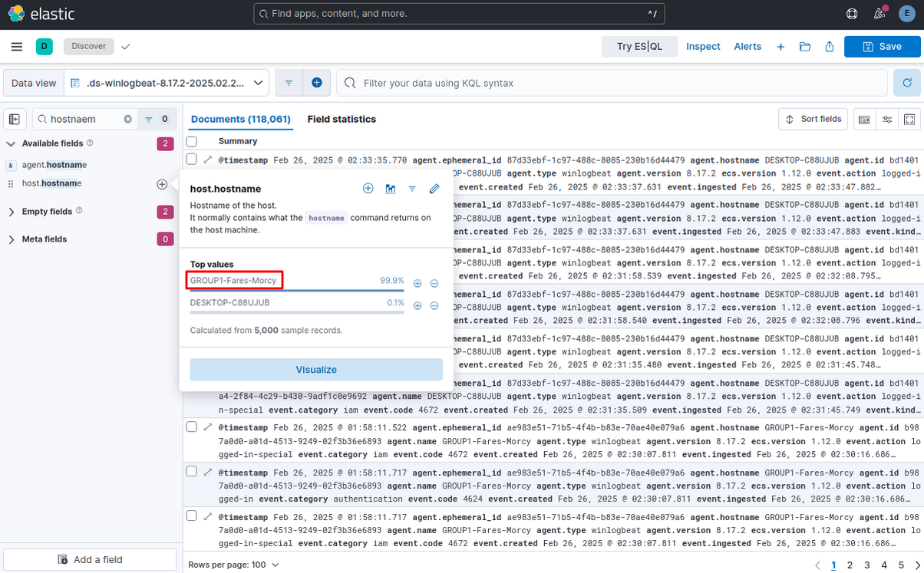The height and width of the screenshot is (573, 924).
Task: Click the KQL filter input box
Action: [614, 83]
